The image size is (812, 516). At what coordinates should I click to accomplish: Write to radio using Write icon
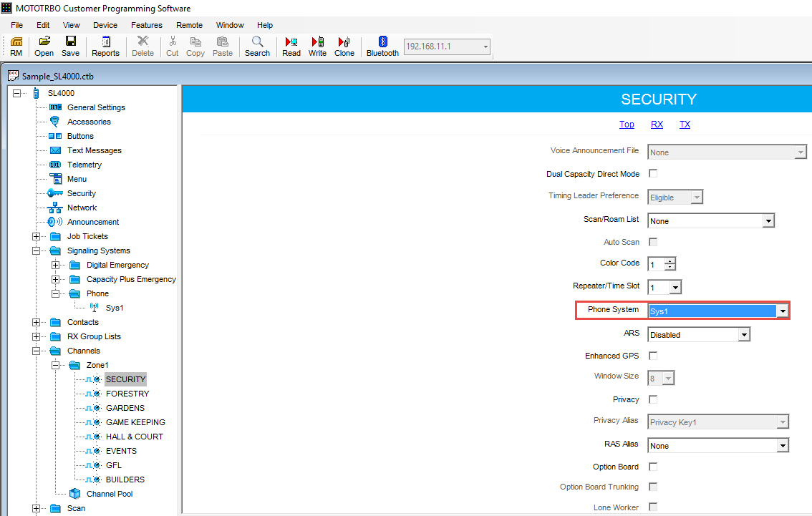coord(317,46)
